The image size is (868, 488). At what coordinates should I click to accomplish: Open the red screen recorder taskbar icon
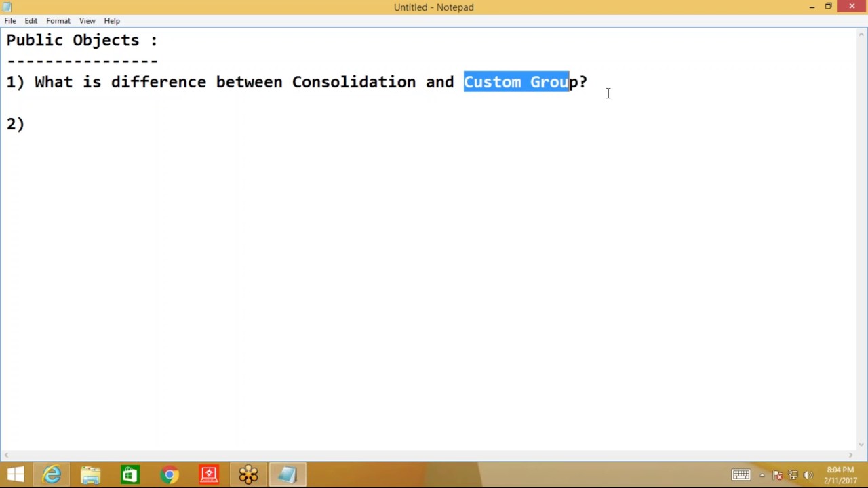[x=209, y=474]
